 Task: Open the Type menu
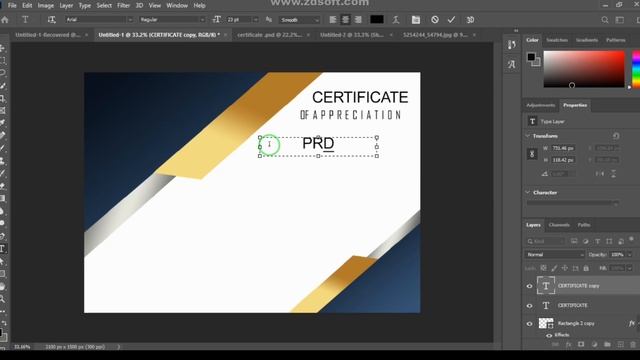click(84, 5)
